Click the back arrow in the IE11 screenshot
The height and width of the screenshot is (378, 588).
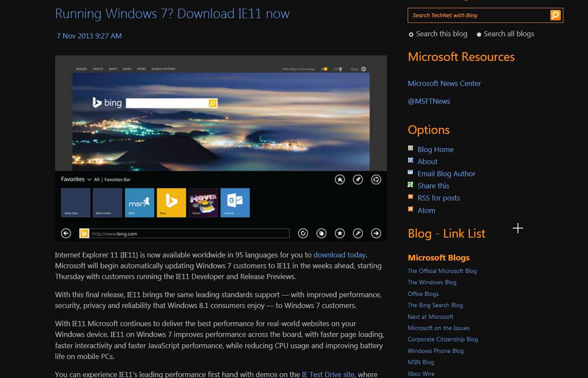pos(66,233)
